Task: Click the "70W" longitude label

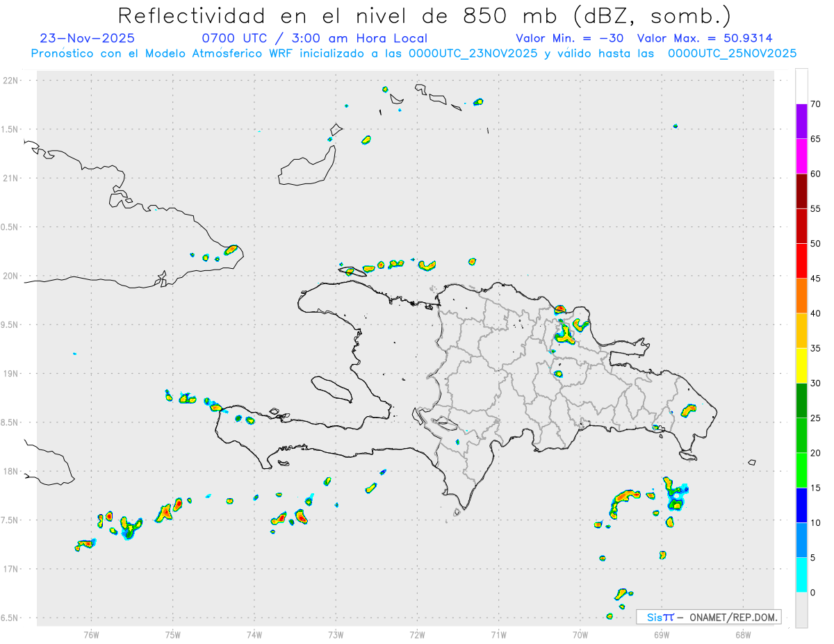Action: point(580,635)
